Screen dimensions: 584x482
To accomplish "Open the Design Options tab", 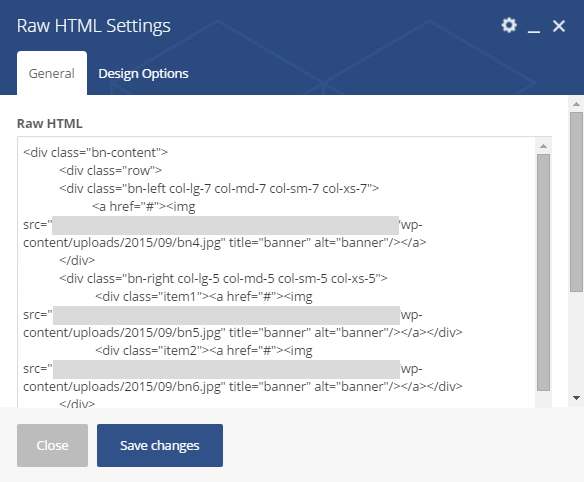I will [x=143, y=73].
